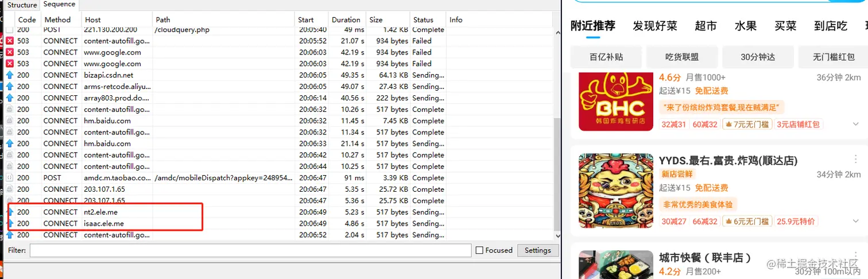The image size is (868, 279).
Task: Click lock icon on hm.baidu.com 11.45 s row
Action: tap(9, 121)
